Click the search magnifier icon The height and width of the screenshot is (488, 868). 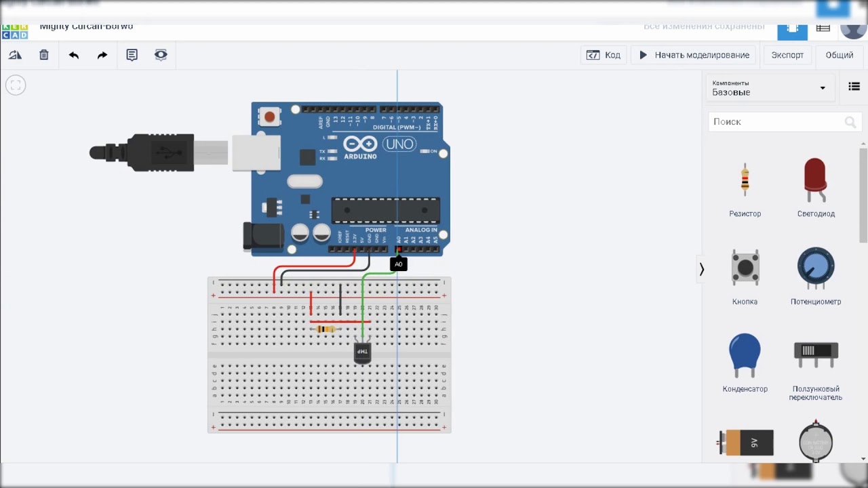(850, 122)
